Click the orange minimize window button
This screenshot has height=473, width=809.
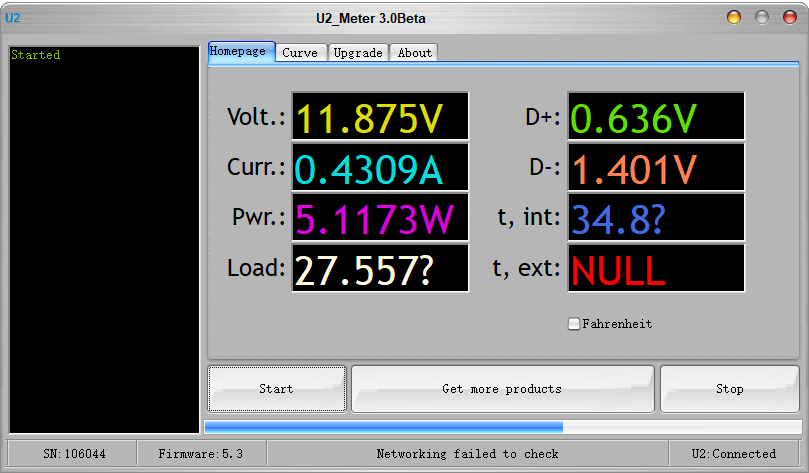tap(734, 17)
